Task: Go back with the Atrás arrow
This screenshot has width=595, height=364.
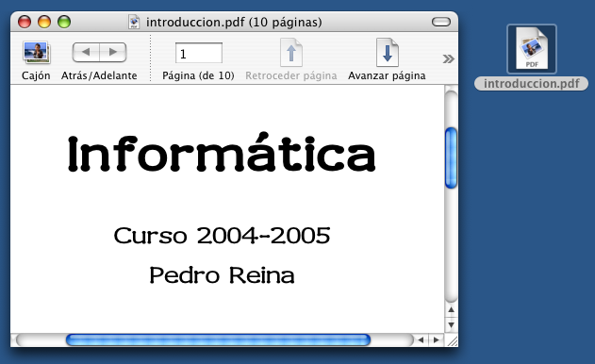Action: (x=86, y=52)
